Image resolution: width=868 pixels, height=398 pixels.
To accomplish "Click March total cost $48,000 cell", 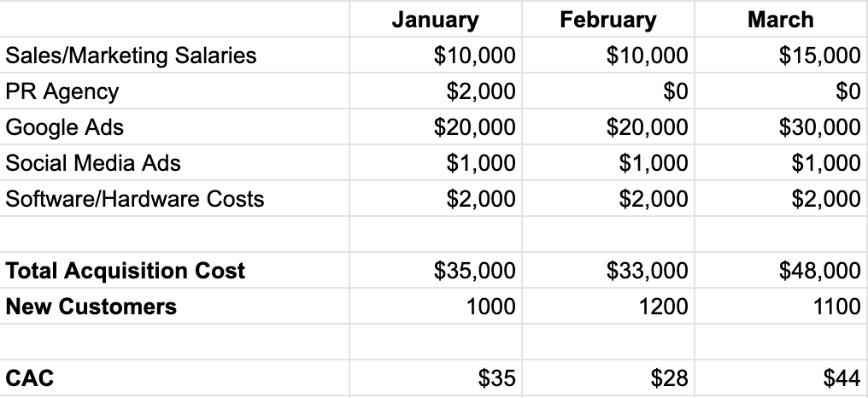I will (819, 271).
